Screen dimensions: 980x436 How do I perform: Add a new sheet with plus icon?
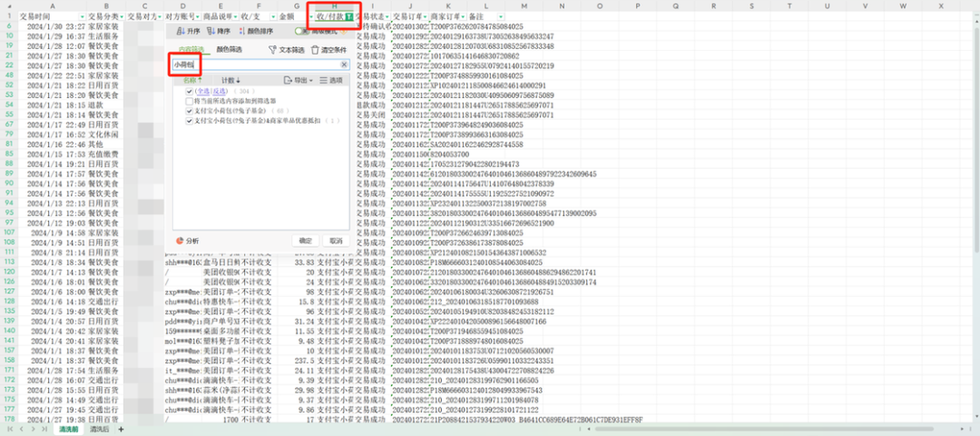click(122, 430)
